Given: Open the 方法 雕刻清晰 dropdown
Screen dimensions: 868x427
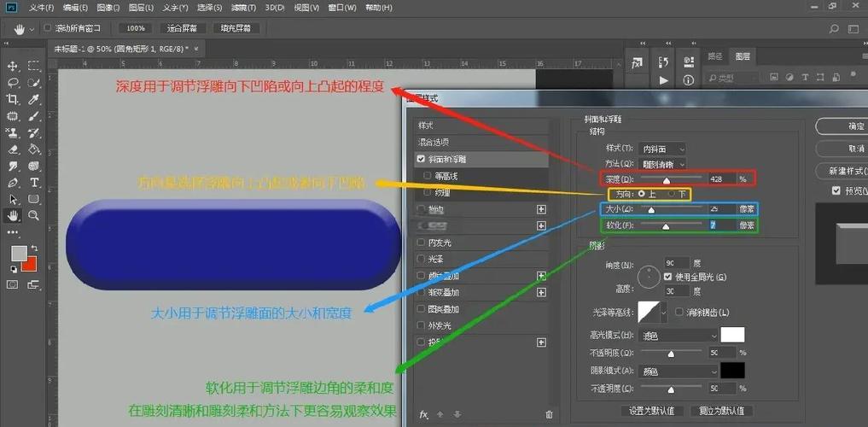Looking at the screenshot, I should pos(662,164).
